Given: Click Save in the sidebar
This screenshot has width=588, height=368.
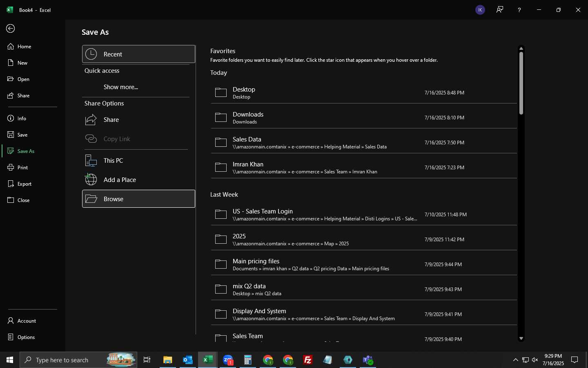Looking at the screenshot, I should [33, 135].
